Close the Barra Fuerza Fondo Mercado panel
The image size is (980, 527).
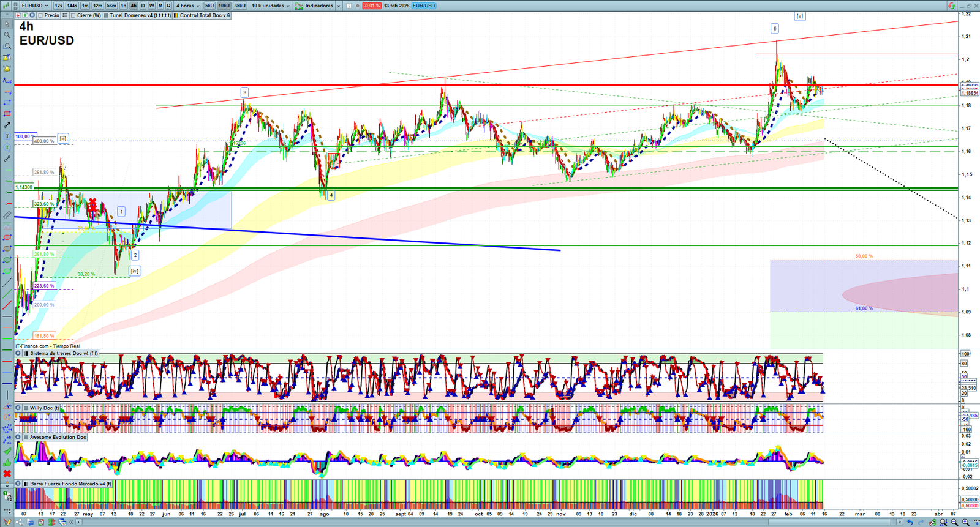point(18,484)
